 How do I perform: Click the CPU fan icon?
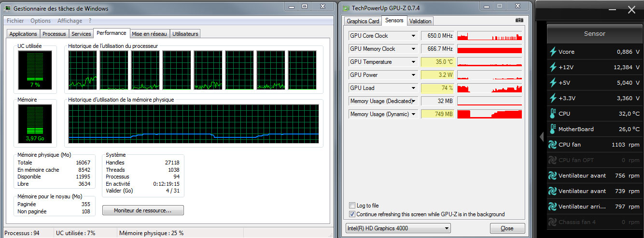point(553,145)
